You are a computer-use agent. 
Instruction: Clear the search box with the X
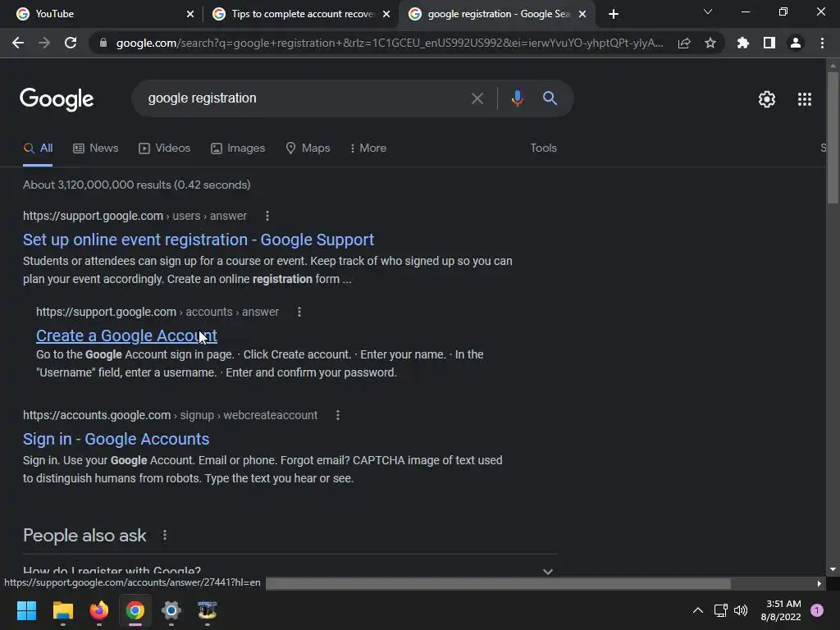[477, 98]
